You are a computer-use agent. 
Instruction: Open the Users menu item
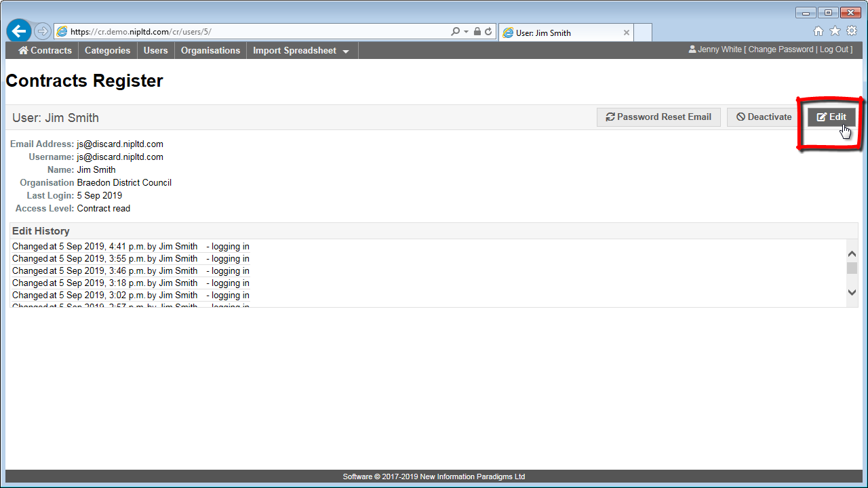click(155, 51)
